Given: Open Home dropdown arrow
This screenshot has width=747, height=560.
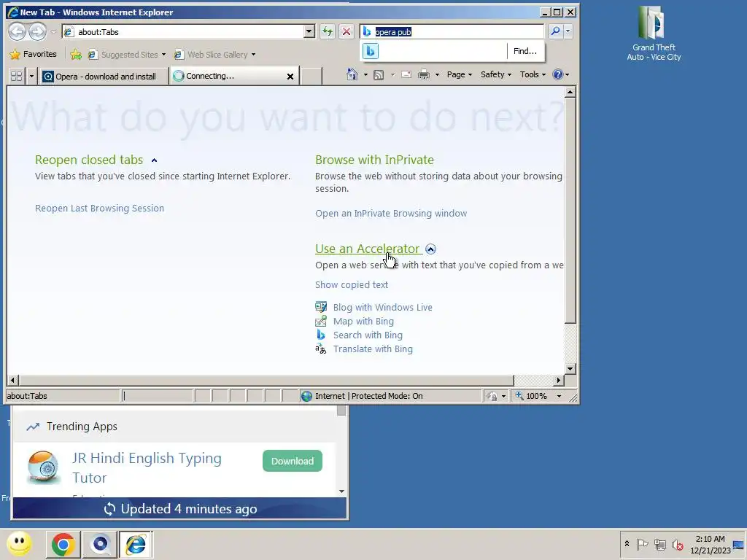Looking at the screenshot, I should [x=365, y=75].
